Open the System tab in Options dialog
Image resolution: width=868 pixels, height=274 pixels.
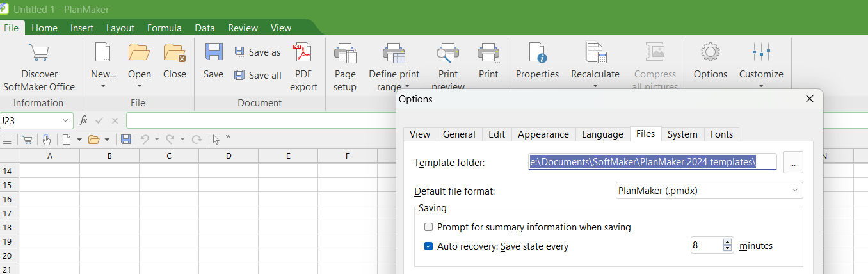click(682, 134)
